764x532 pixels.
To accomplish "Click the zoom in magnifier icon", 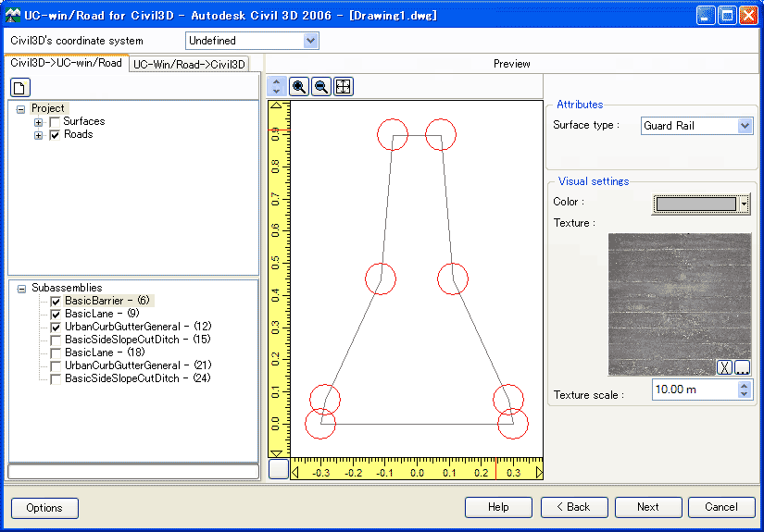I will point(299,87).
